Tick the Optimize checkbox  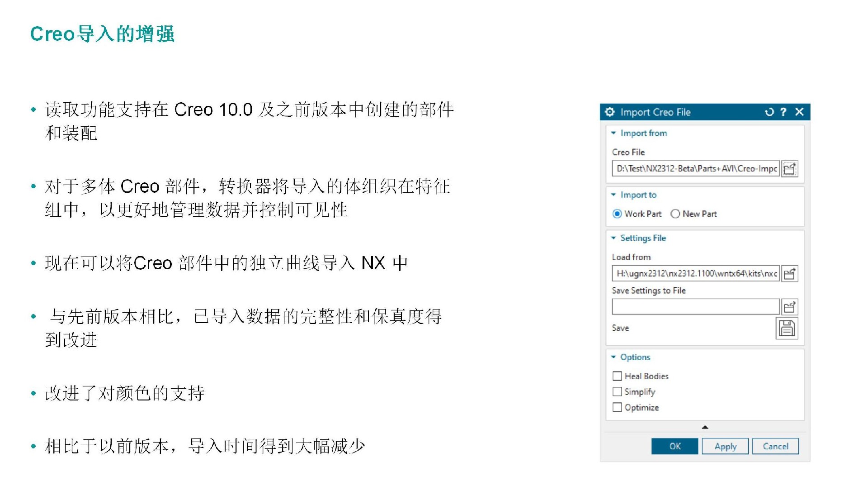pyautogui.click(x=617, y=407)
